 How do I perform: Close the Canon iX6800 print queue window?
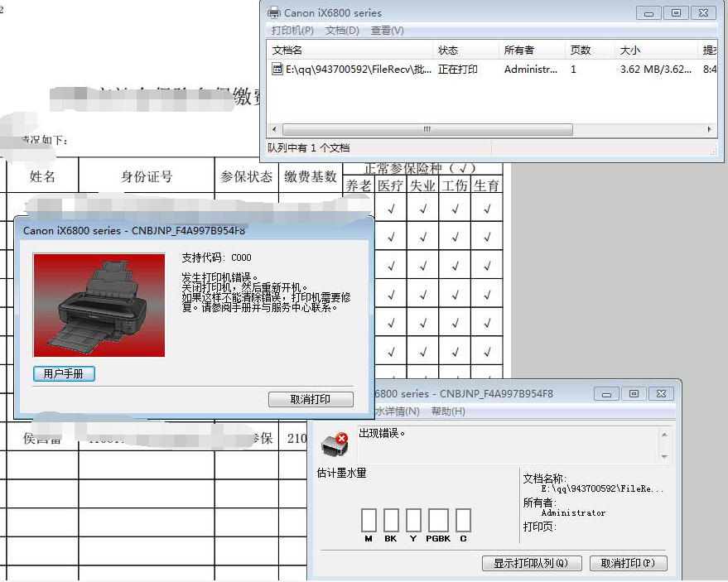(703, 13)
